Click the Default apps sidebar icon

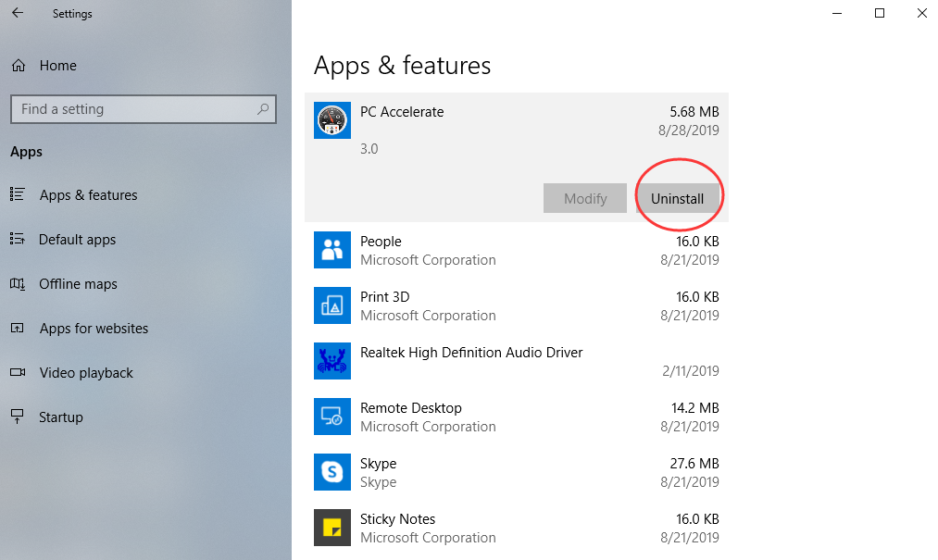[x=18, y=239]
